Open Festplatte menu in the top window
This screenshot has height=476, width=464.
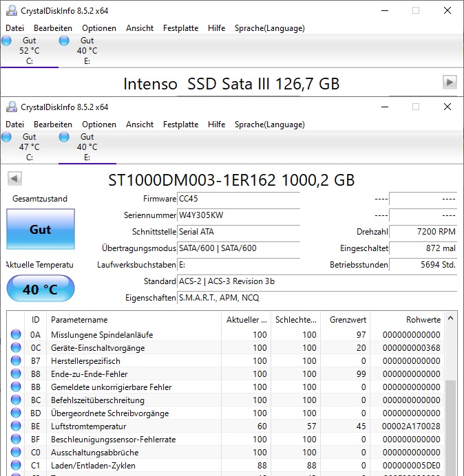coord(180,28)
